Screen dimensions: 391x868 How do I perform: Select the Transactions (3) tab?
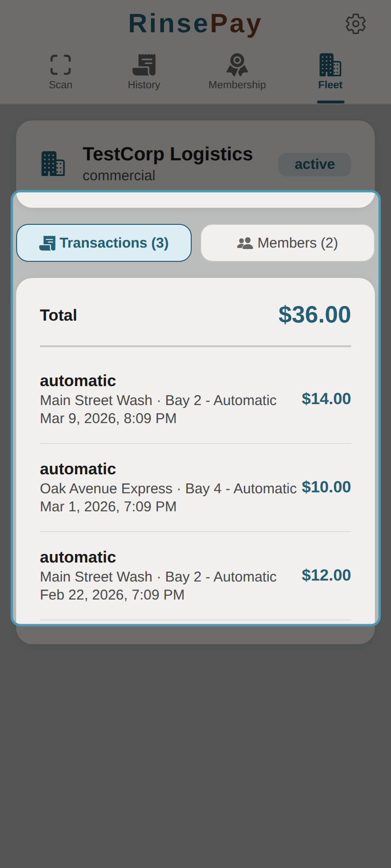pos(104,242)
